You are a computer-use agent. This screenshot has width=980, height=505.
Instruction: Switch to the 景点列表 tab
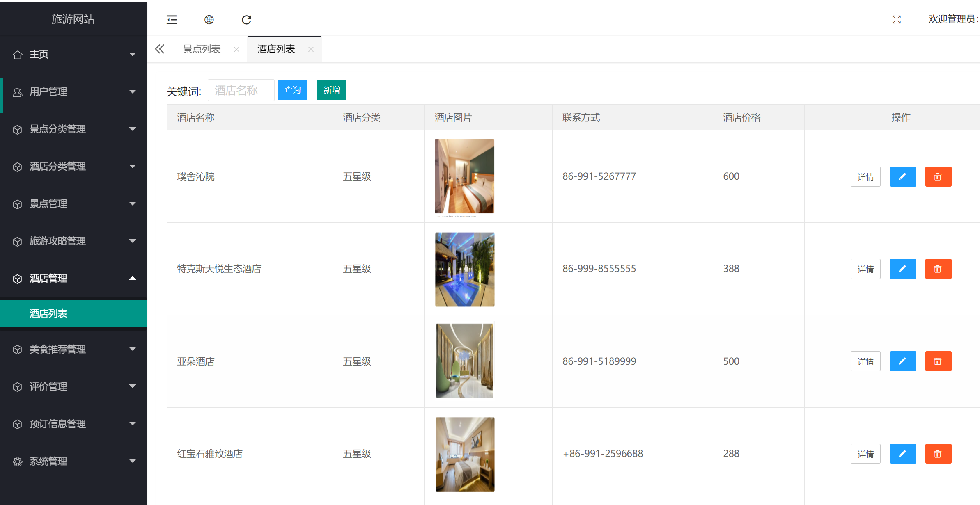(202, 49)
